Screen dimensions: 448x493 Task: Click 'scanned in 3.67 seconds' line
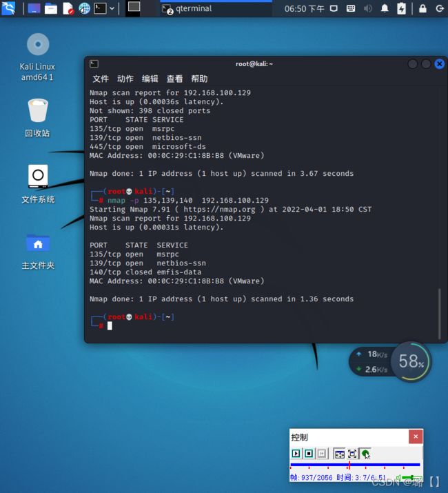coord(222,174)
